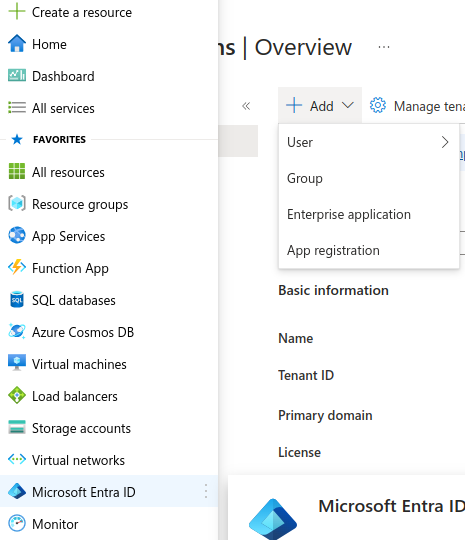Screen dimensions: 465x540
Task: Choose App registration in Add menu
Action: pos(369,250)
